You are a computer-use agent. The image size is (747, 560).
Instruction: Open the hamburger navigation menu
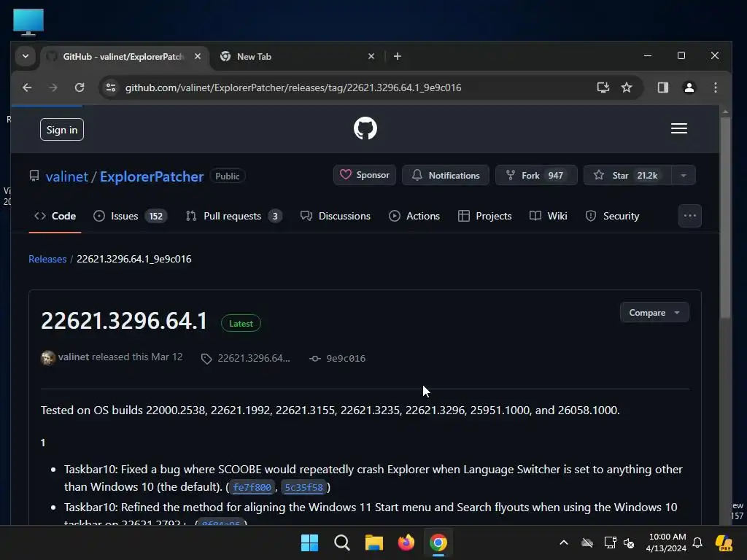coord(679,128)
